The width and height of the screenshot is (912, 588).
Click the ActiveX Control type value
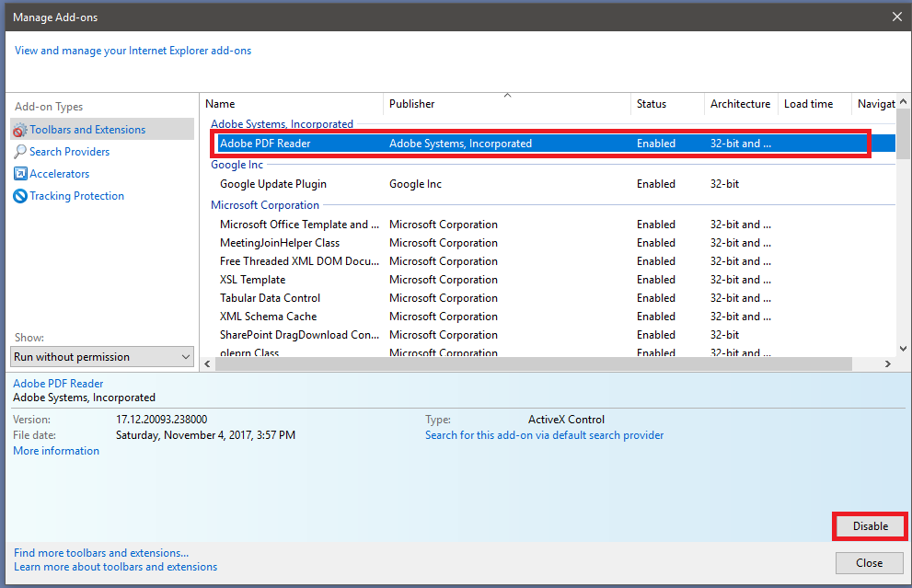566,420
